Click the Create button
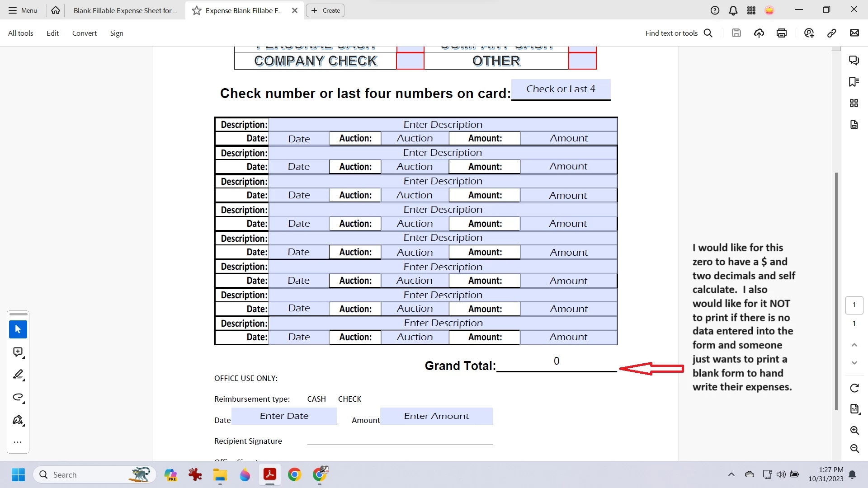 click(x=325, y=10)
